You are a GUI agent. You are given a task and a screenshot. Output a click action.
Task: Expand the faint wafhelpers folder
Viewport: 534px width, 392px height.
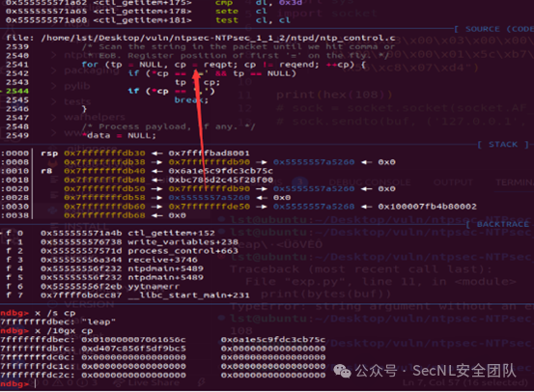pos(54,117)
